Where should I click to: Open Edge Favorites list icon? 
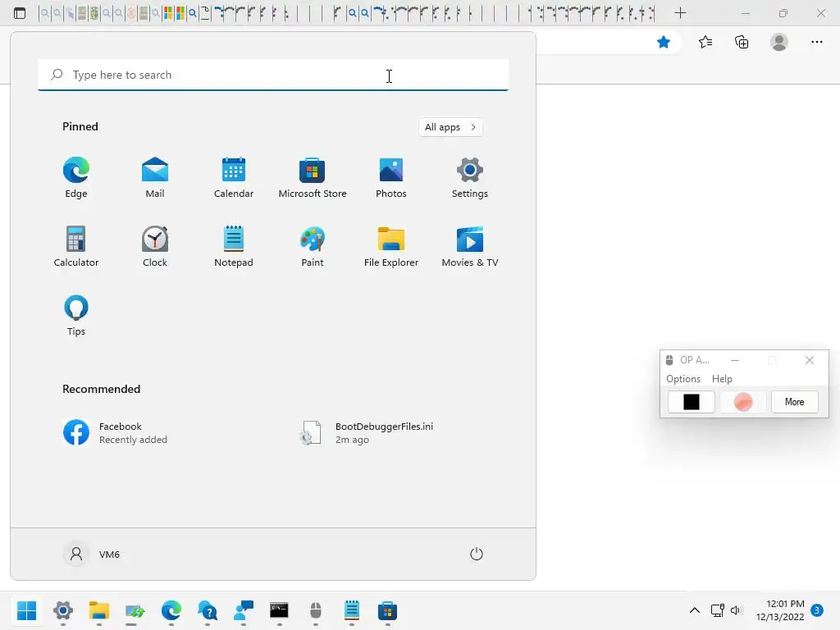click(x=705, y=42)
